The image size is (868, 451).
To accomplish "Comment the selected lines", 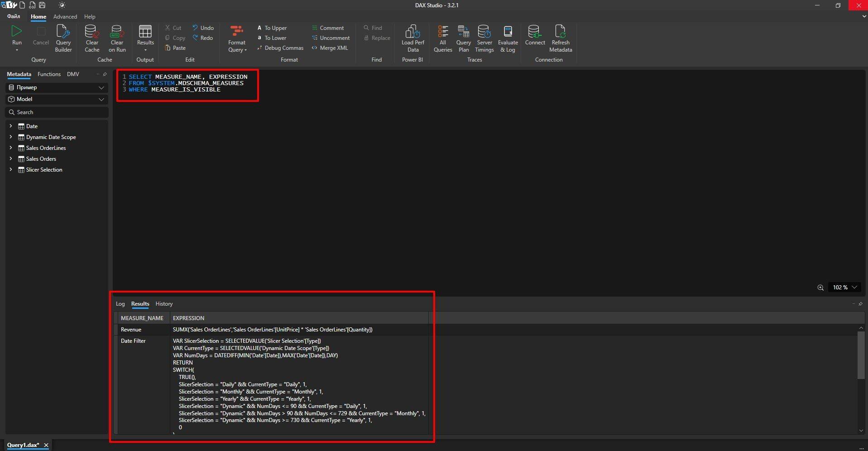I will click(x=328, y=28).
